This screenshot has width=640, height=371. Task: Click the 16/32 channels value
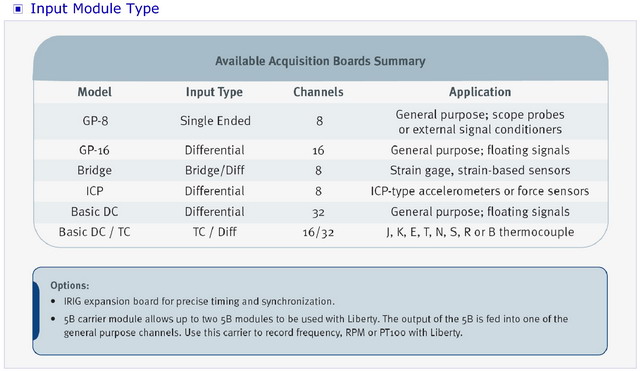click(x=318, y=233)
